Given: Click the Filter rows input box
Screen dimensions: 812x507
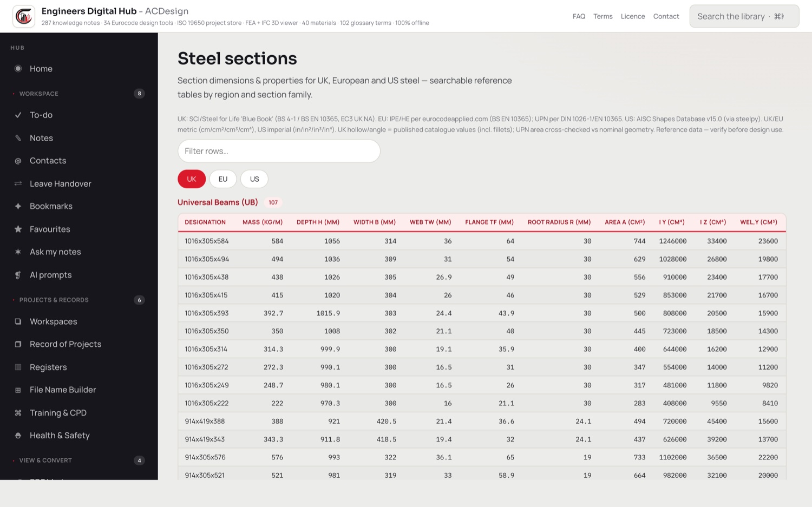Looking at the screenshot, I should click(x=279, y=151).
